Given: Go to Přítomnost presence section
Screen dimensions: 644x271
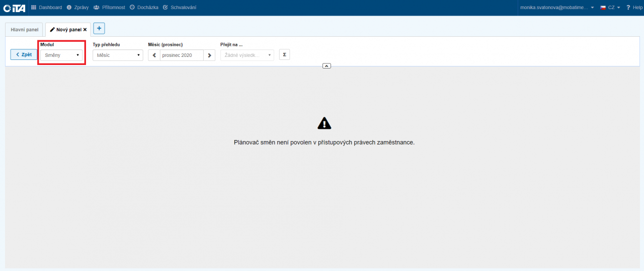Looking at the screenshot, I should tap(109, 8).
